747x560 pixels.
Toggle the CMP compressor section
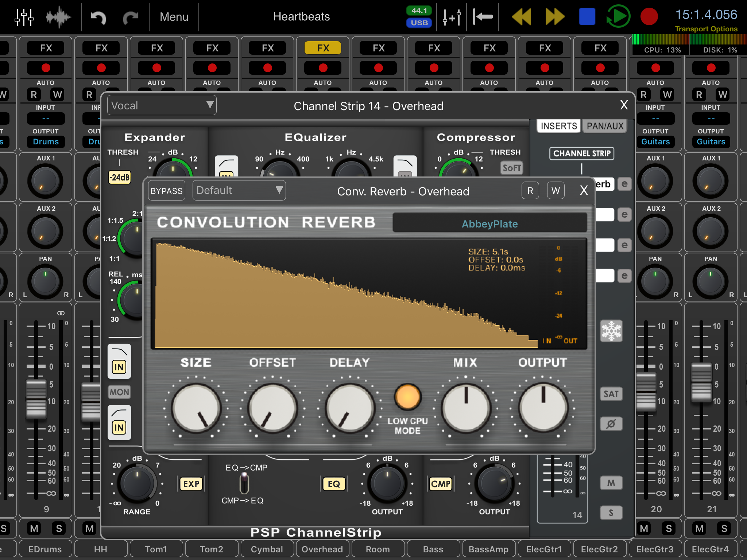tap(441, 484)
